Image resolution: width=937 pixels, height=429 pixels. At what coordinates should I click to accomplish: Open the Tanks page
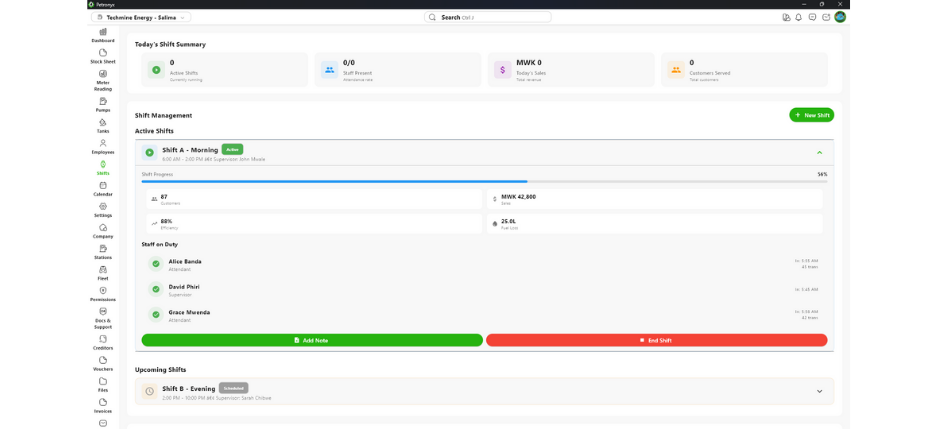click(103, 126)
